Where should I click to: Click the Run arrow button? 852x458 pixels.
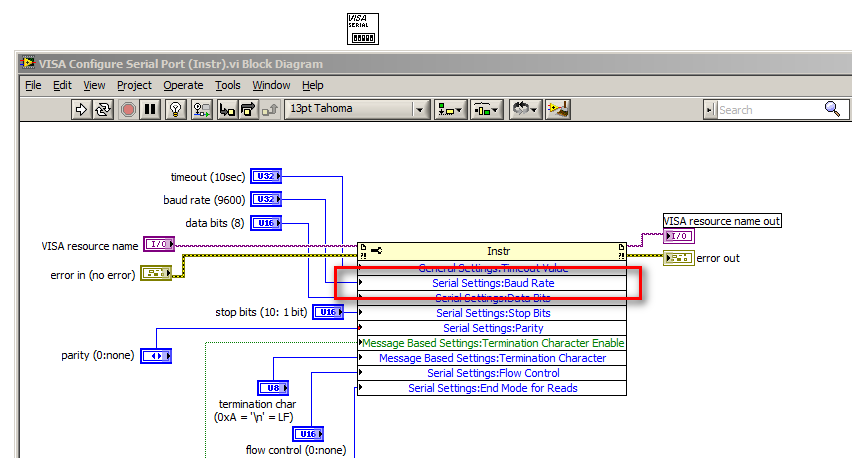pyautogui.click(x=82, y=109)
